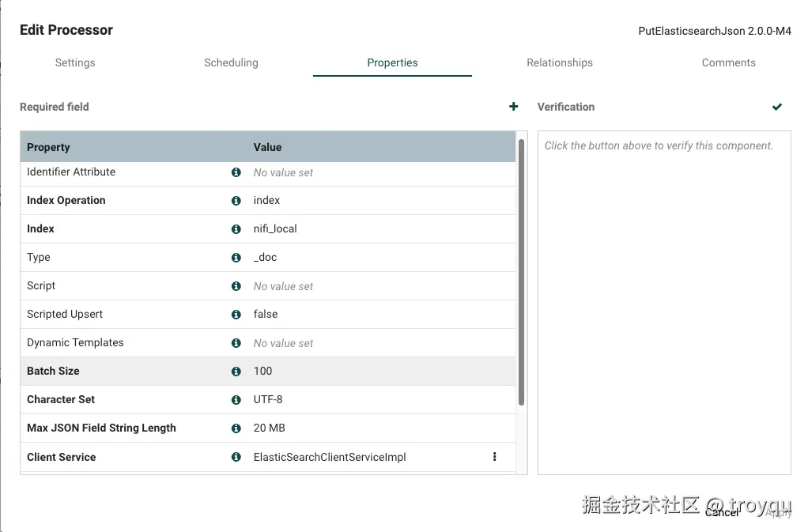Image resolution: width=808 pixels, height=532 pixels.
Task: Click the verify component checkmark icon
Action: coord(777,107)
